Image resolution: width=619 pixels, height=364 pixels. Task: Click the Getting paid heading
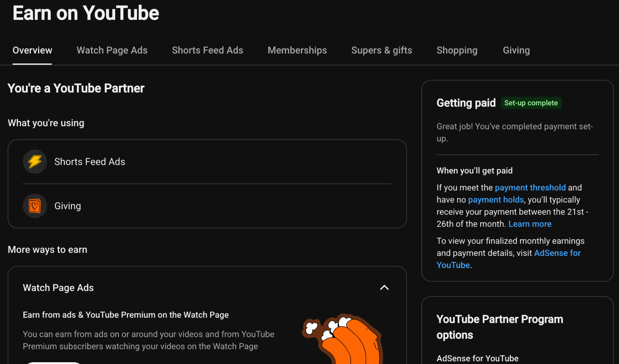click(x=466, y=103)
